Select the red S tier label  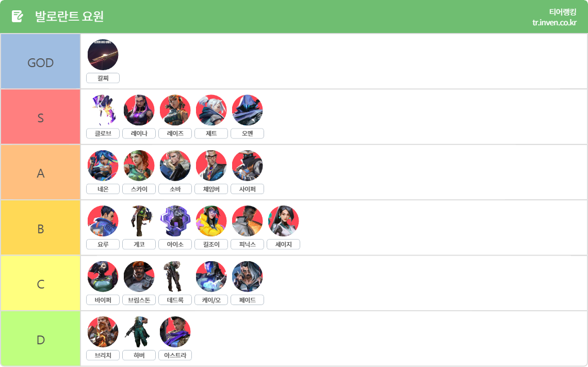pos(41,117)
